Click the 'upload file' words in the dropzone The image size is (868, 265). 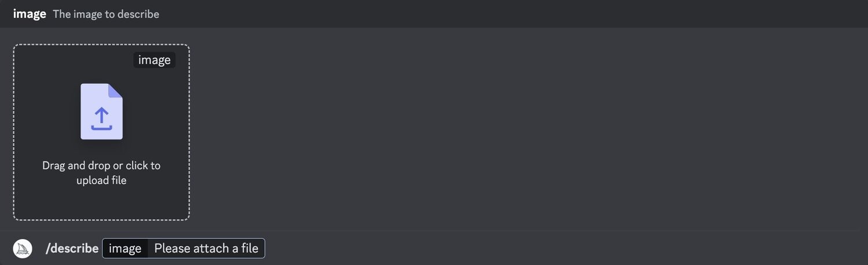click(101, 180)
